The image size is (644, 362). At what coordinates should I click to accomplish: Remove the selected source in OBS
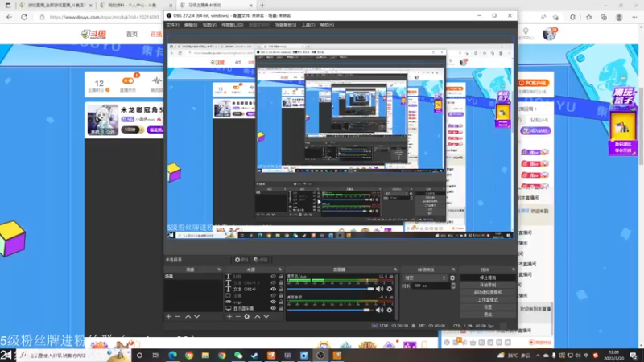(237, 316)
